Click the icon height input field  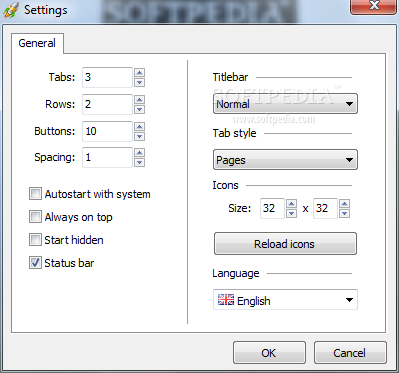(325, 208)
